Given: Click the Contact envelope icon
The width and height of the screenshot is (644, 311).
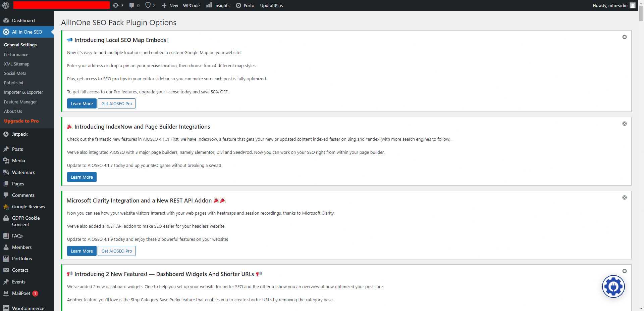Looking at the screenshot, I should [6, 270].
